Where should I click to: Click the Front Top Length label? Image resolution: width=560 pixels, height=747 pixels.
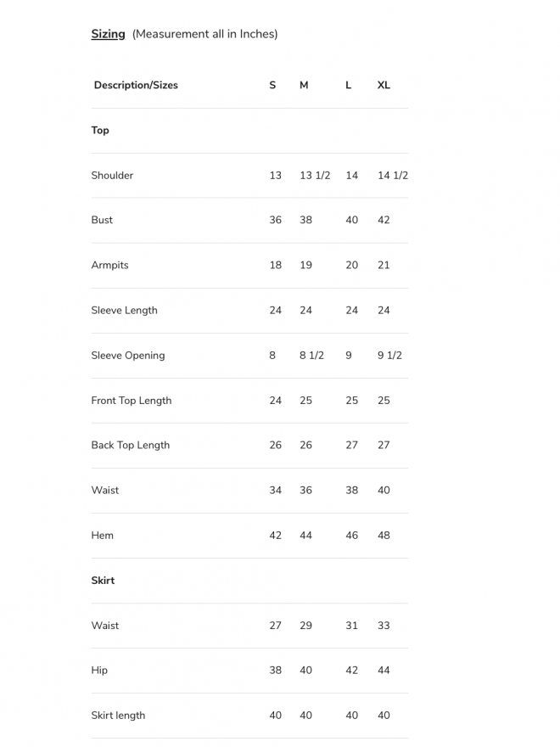[131, 401]
